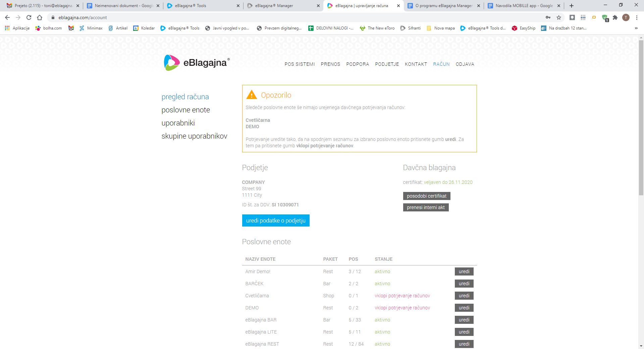Viewport: 644px width, 349px height.
Task: Switch to eBlagajna Manager tab
Action: click(283, 6)
